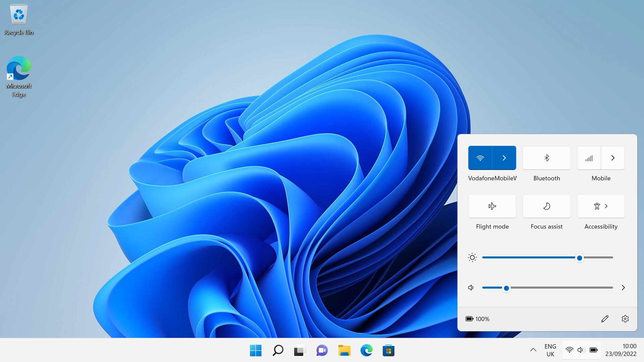Expand Wi-Fi network list chevron

pos(504,158)
